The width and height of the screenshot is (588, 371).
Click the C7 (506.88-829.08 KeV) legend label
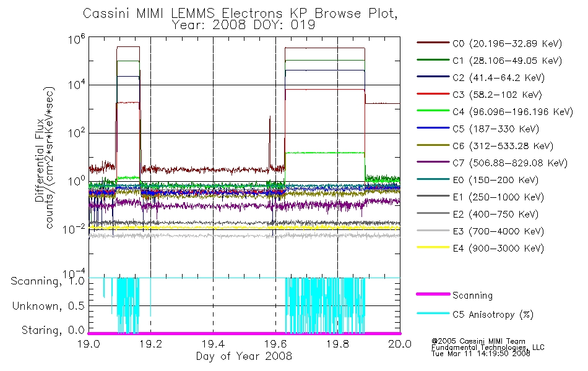510,163
